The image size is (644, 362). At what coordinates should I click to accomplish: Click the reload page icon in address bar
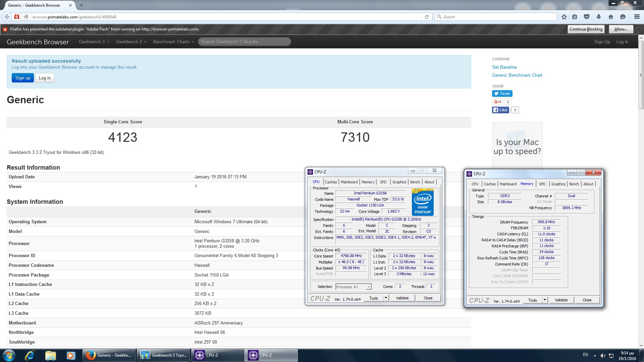(x=427, y=17)
